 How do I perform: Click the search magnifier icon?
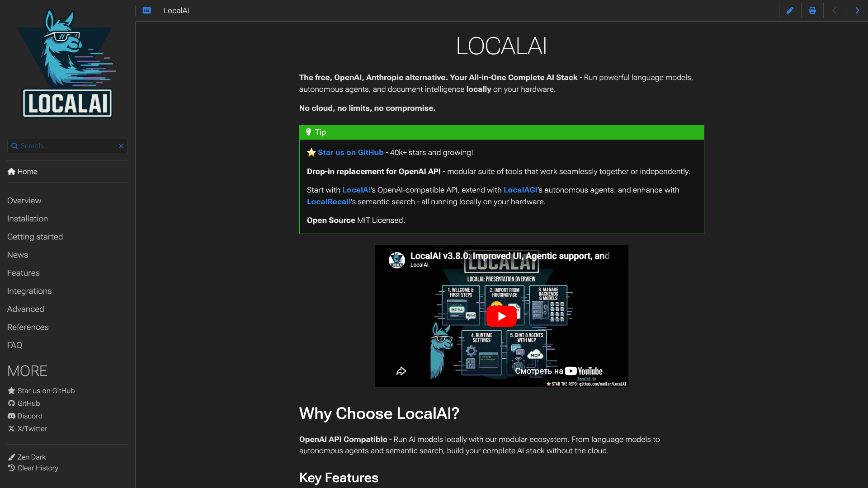pyautogui.click(x=14, y=146)
